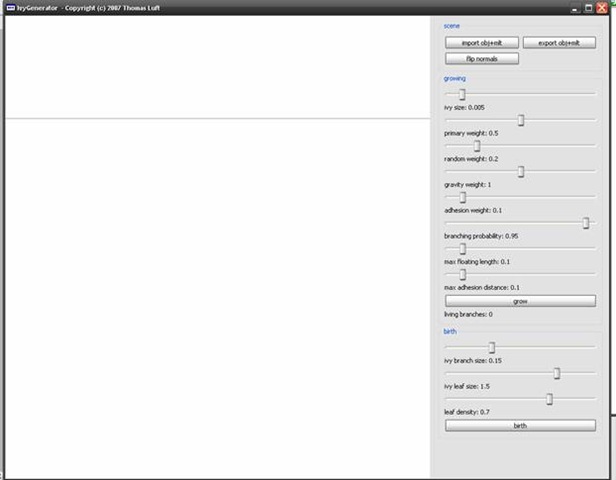616x480 pixels.
Task: Select the random weight slider handle
Action: (477, 146)
